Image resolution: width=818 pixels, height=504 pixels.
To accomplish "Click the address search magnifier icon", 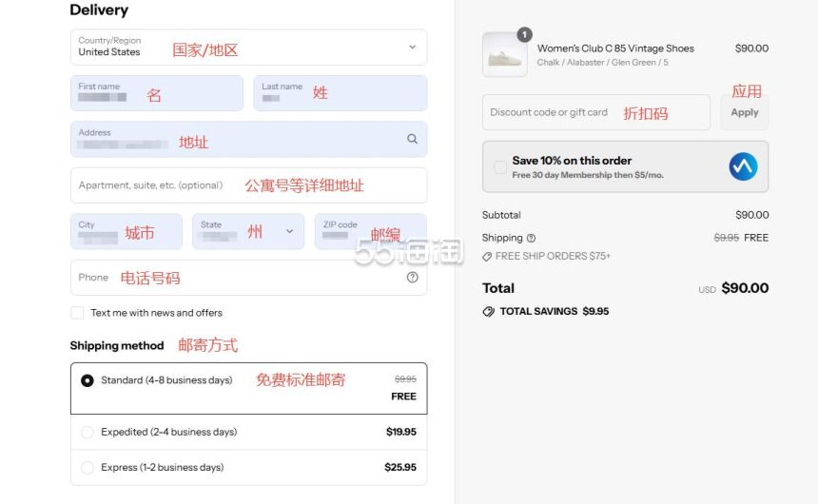I will [412, 139].
